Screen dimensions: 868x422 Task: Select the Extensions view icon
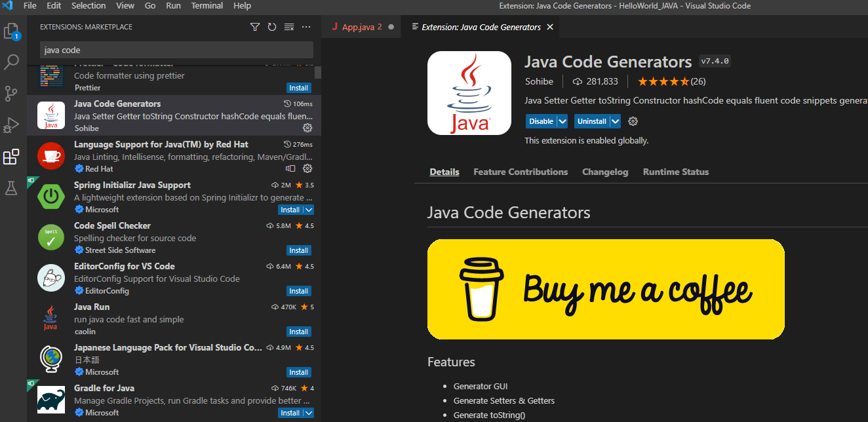tap(12, 157)
